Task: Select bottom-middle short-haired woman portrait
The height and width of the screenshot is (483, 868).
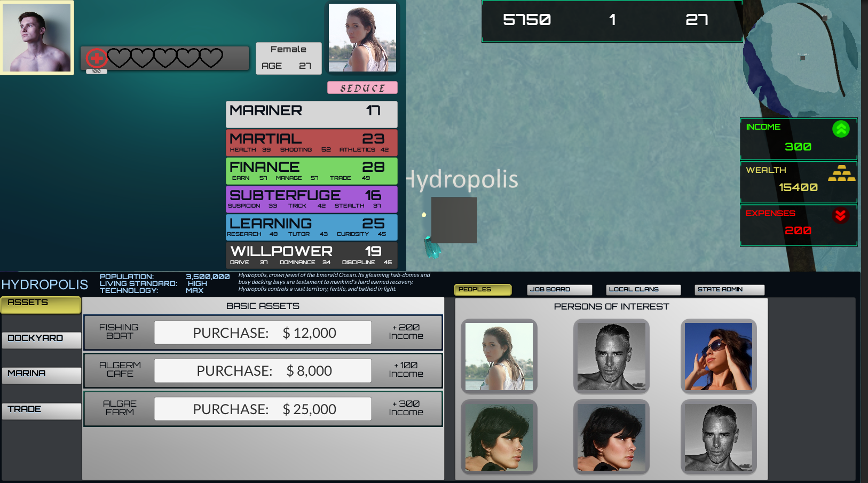Action: tap(612, 437)
